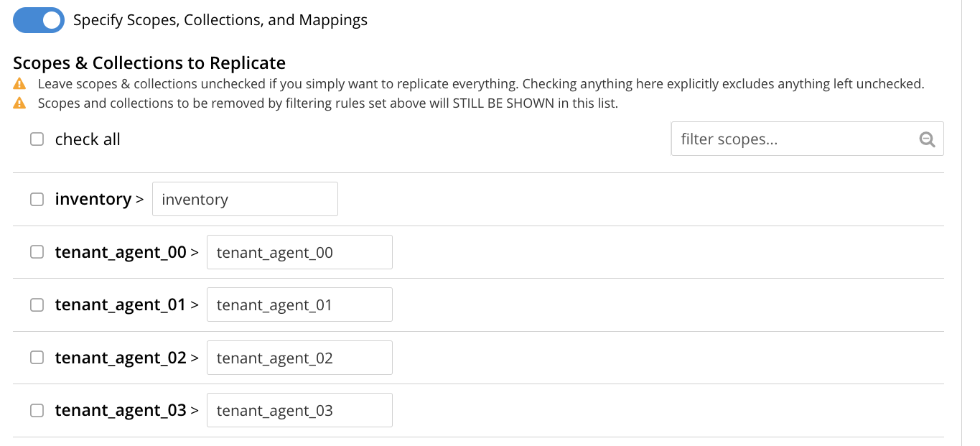980x446 pixels.
Task: Expand the tenant_agent_03 scope
Action: pyautogui.click(x=195, y=410)
